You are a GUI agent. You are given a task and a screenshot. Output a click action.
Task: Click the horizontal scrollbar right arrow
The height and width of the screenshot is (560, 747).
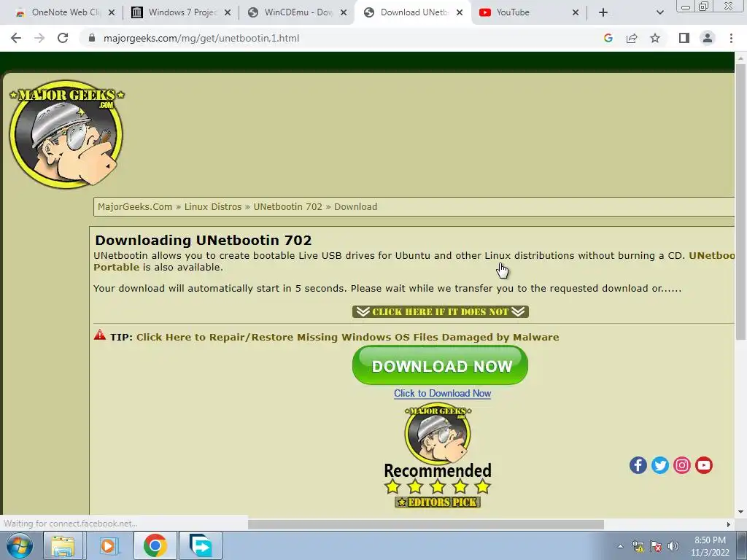click(x=729, y=524)
